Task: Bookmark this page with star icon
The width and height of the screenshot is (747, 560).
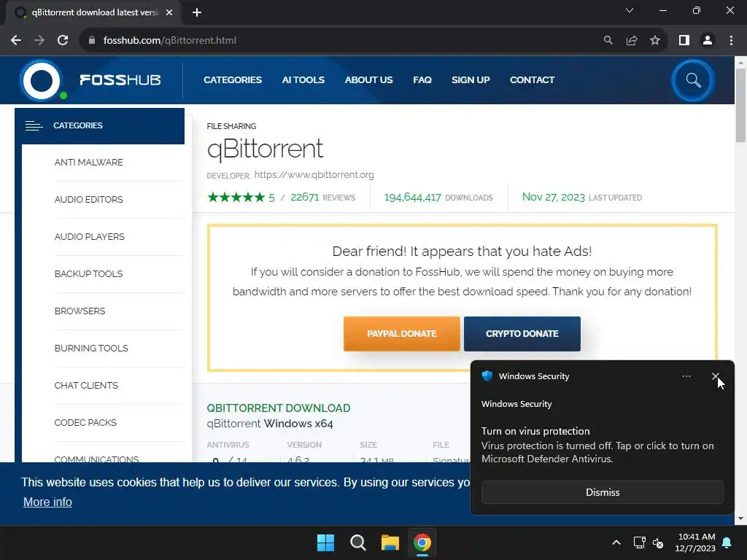Action: click(655, 41)
